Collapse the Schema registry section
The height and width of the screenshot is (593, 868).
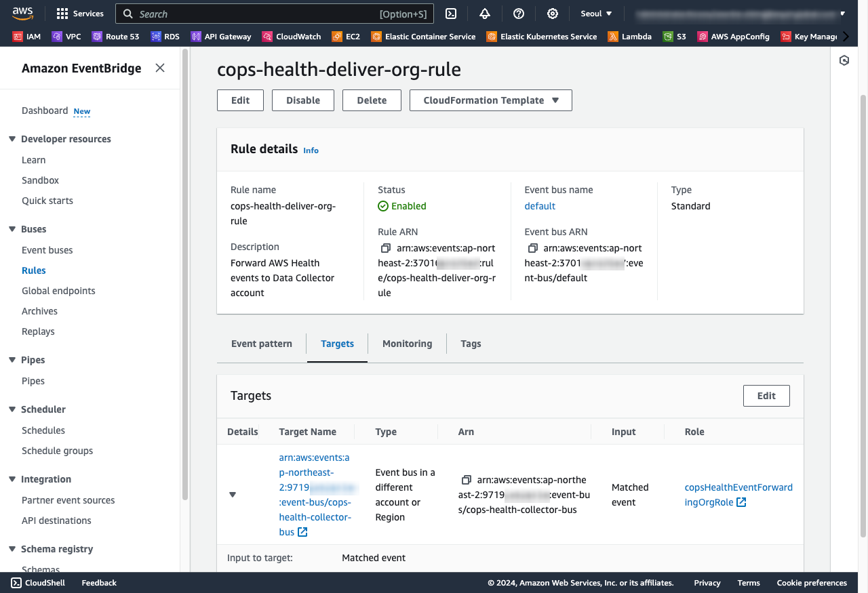click(12, 549)
